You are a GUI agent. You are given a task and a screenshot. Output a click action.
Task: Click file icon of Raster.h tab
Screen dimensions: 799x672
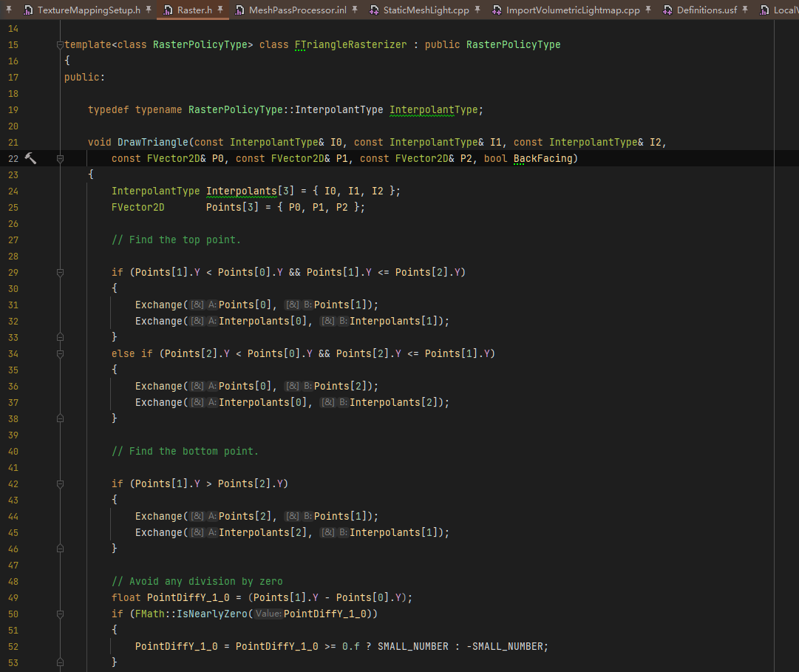point(169,10)
